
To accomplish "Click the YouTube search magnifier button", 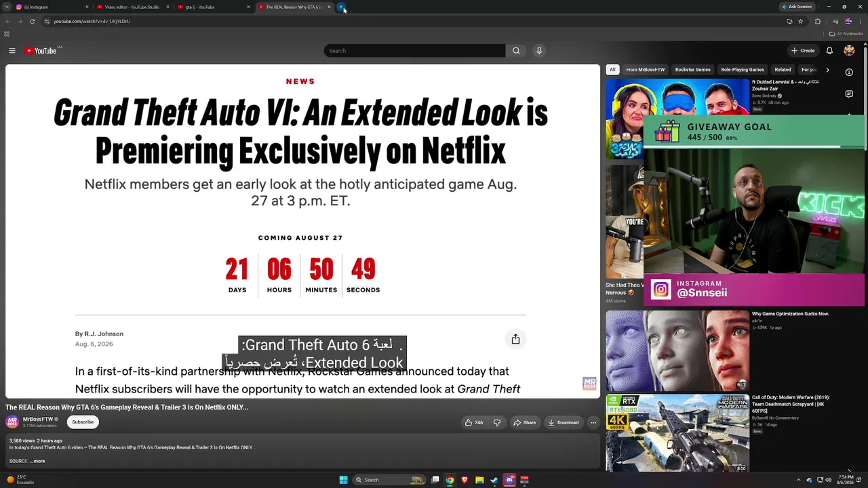I will pyautogui.click(x=516, y=51).
